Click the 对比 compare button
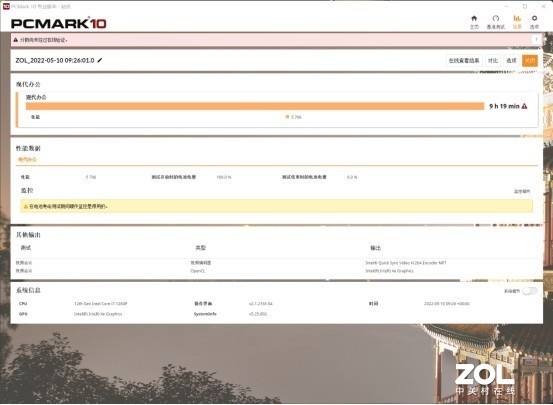Screen dimensions: 553x405 [493, 61]
